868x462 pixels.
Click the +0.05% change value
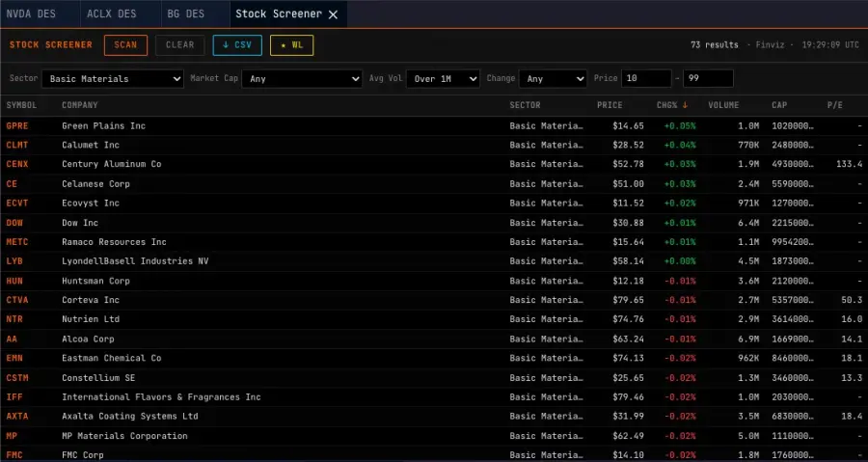click(x=680, y=126)
